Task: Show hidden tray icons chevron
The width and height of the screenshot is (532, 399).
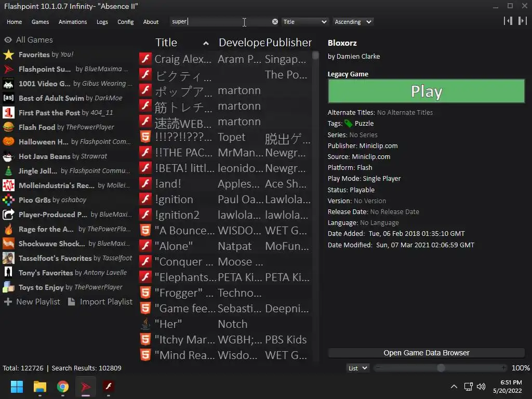Action: coord(454,387)
